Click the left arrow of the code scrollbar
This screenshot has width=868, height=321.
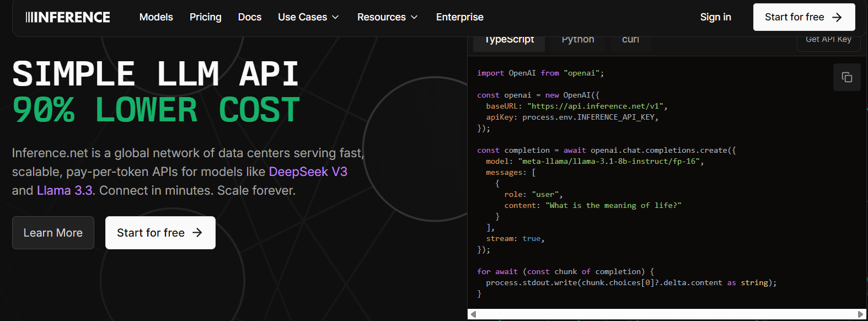click(473, 314)
